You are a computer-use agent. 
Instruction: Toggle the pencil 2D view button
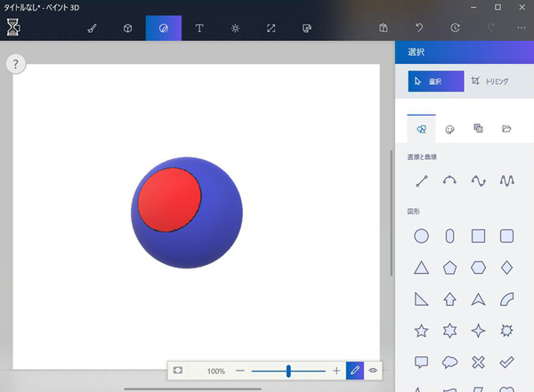pyautogui.click(x=355, y=370)
